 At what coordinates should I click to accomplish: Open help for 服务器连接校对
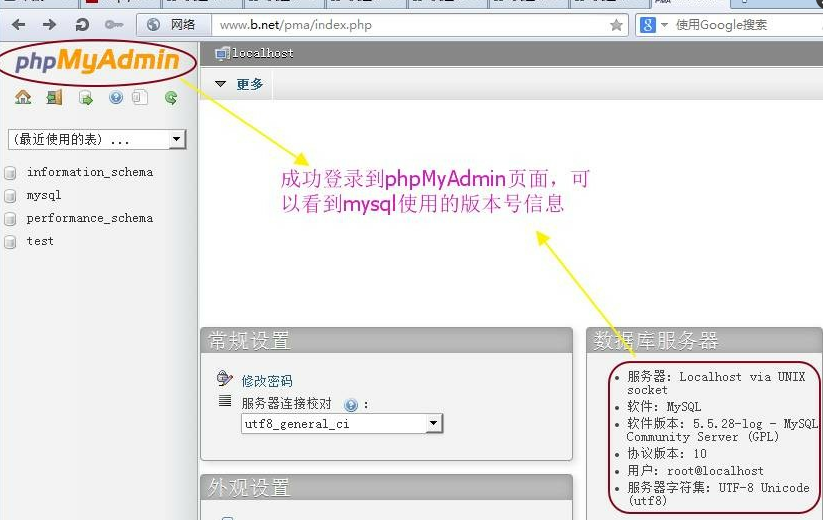(351, 405)
